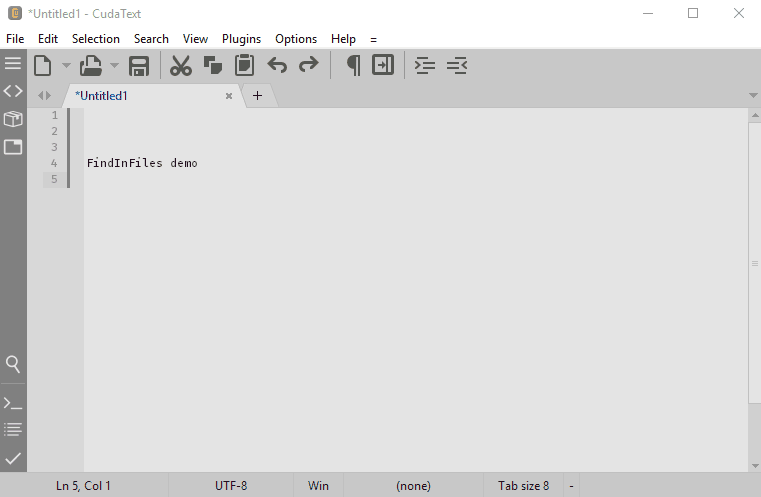Open the Search menu
Screen dimensions: 761x497
[x=151, y=39]
